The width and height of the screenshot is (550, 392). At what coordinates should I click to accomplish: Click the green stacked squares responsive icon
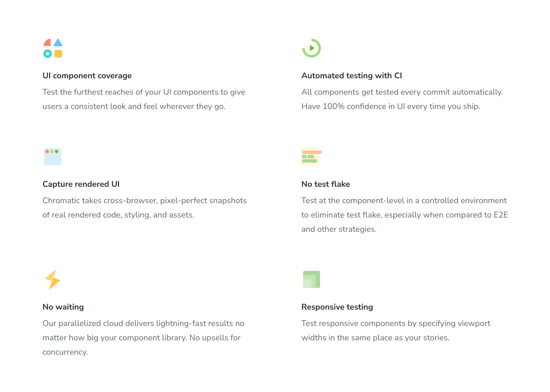click(311, 279)
